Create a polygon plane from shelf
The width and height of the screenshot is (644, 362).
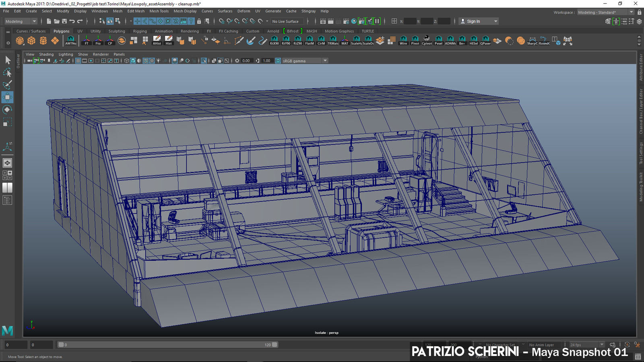tap(55, 41)
